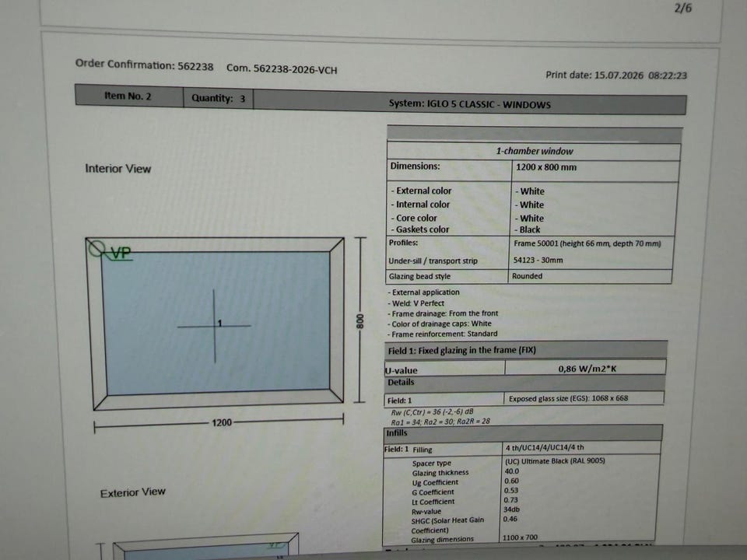Click the Print date text
The height and width of the screenshot is (560, 747).
click(x=616, y=75)
